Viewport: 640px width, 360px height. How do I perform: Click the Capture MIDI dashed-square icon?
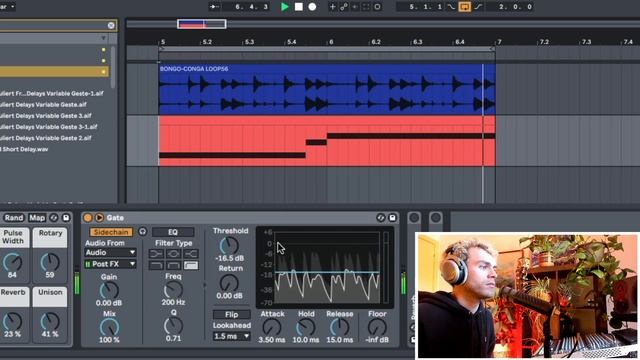366,7
